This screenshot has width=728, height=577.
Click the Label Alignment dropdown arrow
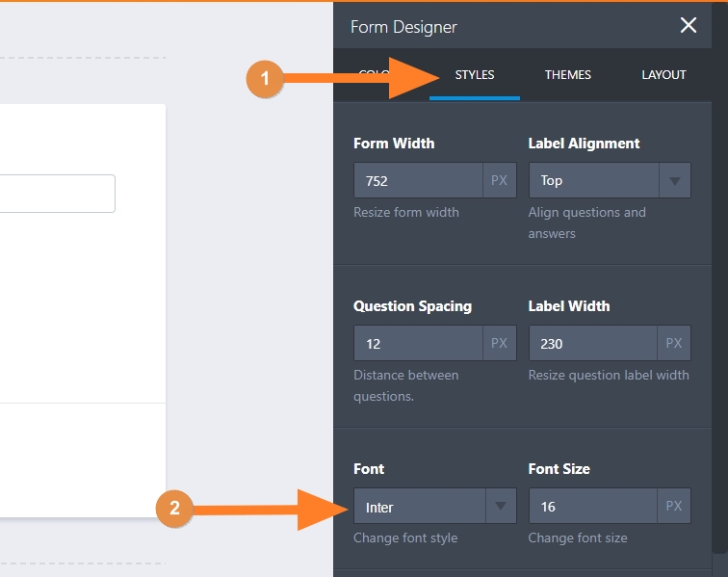pos(674,181)
